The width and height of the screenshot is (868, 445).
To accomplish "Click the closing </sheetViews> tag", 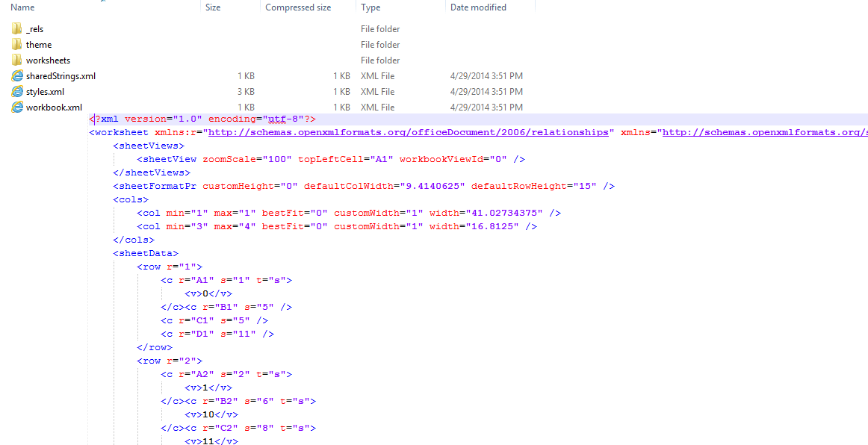I will [x=152, y=172].
